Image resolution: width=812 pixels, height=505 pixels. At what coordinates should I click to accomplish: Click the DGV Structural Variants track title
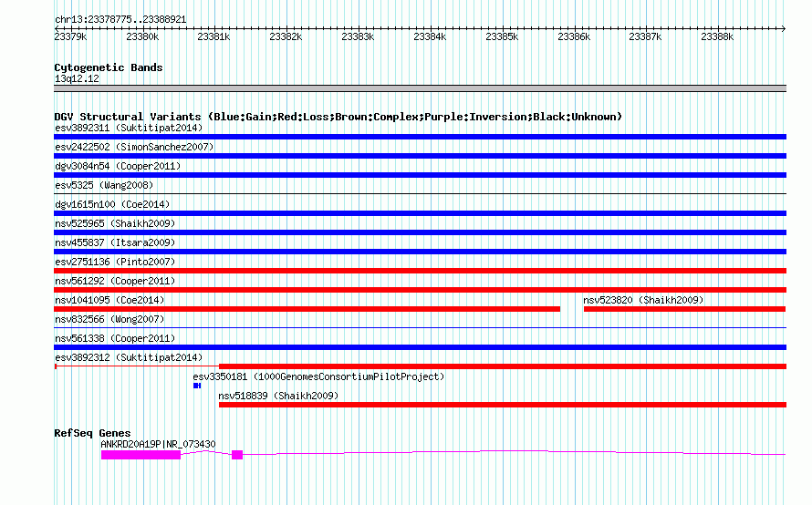[338, 117]
